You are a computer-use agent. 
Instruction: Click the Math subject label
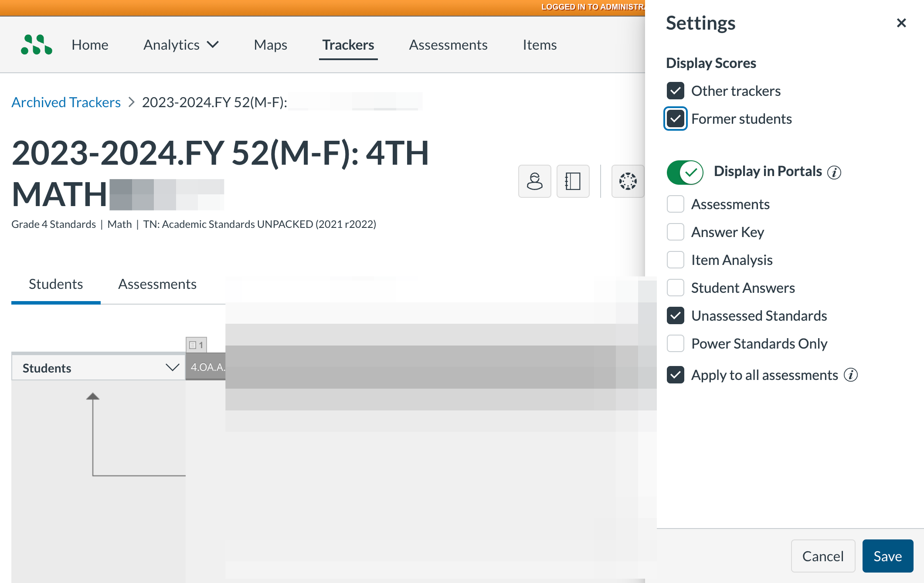pos(119,224)
